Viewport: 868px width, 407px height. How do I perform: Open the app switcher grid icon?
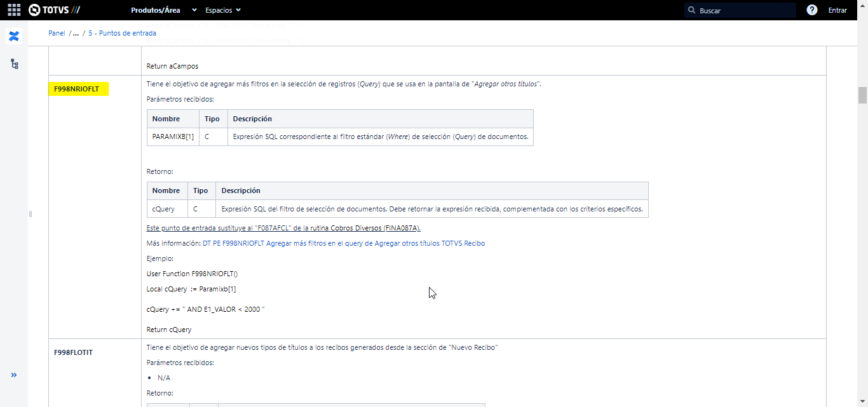[13, 10]
